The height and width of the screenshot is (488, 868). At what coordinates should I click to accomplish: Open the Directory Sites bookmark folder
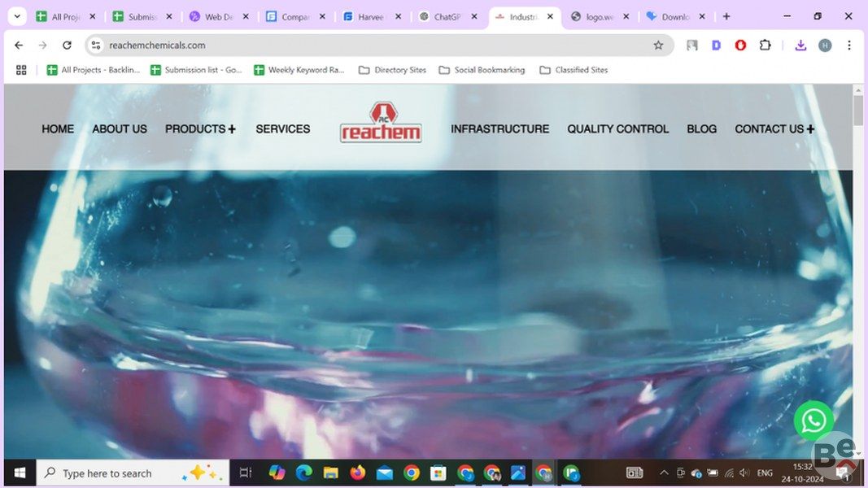coord(392,70)
